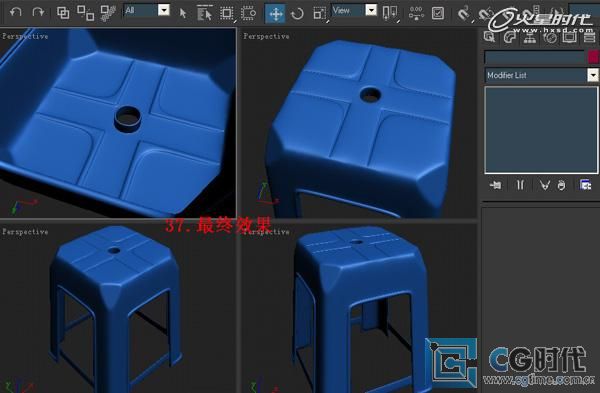Click the Rectangular Selection Region icon
The image size is (600, 393).
coord(227,13)
